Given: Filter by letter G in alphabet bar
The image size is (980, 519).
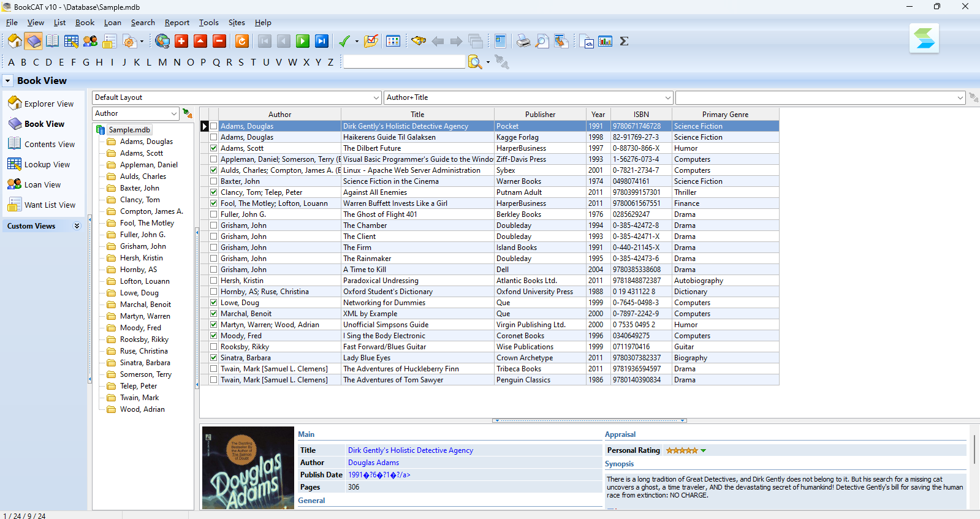Looking at the screenshot, I should [86, 62].
